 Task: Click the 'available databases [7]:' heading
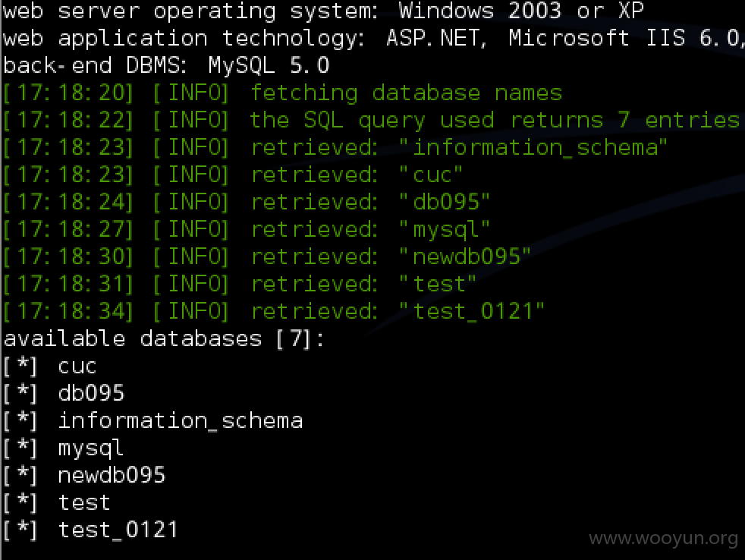point(164,339)
